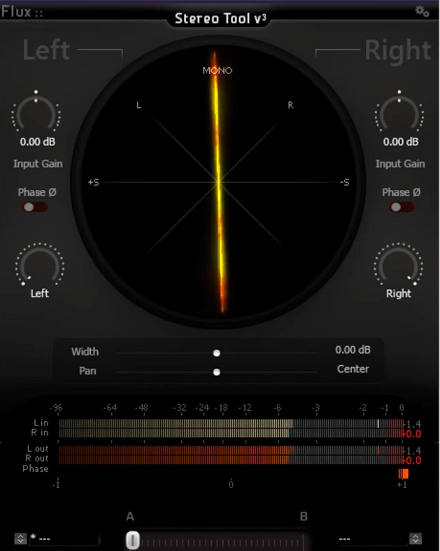Viewport: 440px width, 551px height.
Task: Click the Stereo Tool v3 title
Action: pyautogui.click(x=220, y=18)
